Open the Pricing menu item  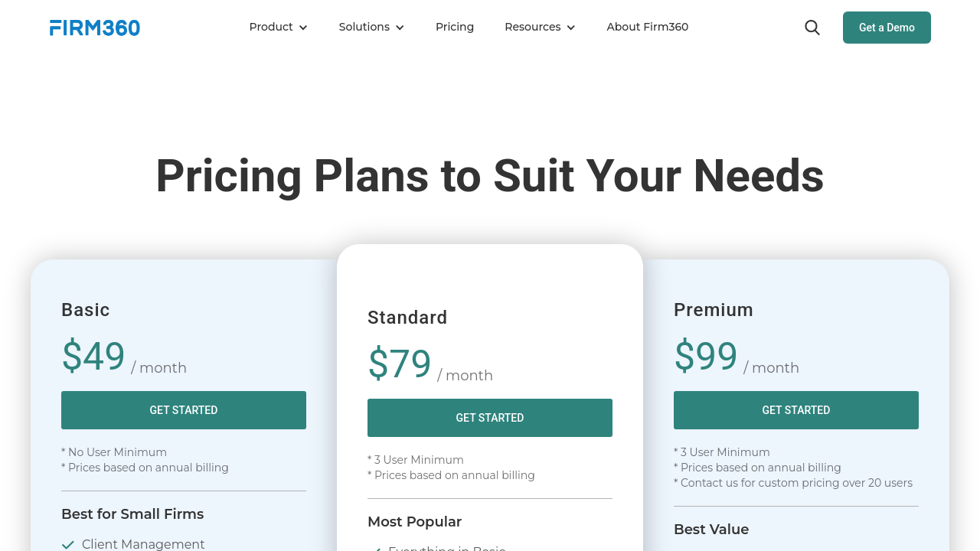pos(455,27)
